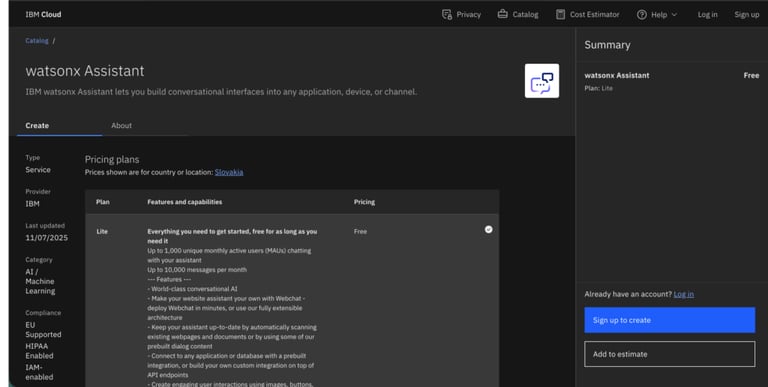
Task: Click the World-class conversational AI line
Action: pyautogui.click(x=192, y=289)
